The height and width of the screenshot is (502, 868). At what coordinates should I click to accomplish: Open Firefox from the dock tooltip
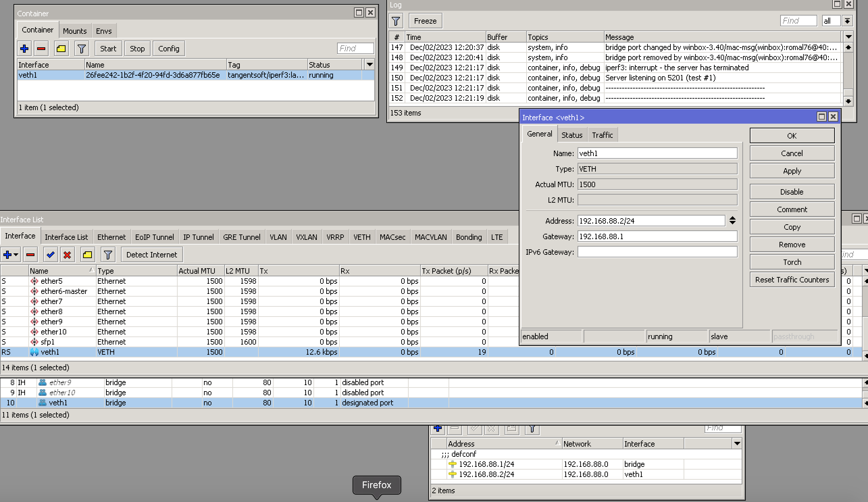point(377,485)
